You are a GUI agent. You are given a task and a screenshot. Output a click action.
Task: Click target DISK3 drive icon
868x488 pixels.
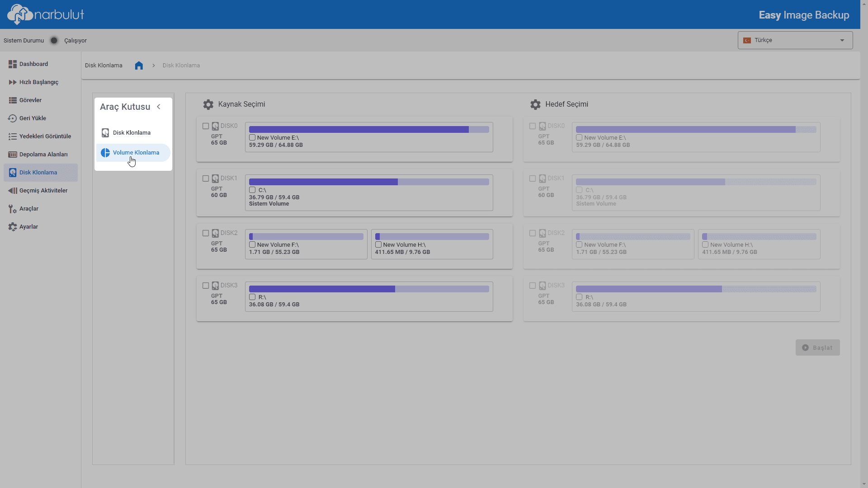coord(542,286)
